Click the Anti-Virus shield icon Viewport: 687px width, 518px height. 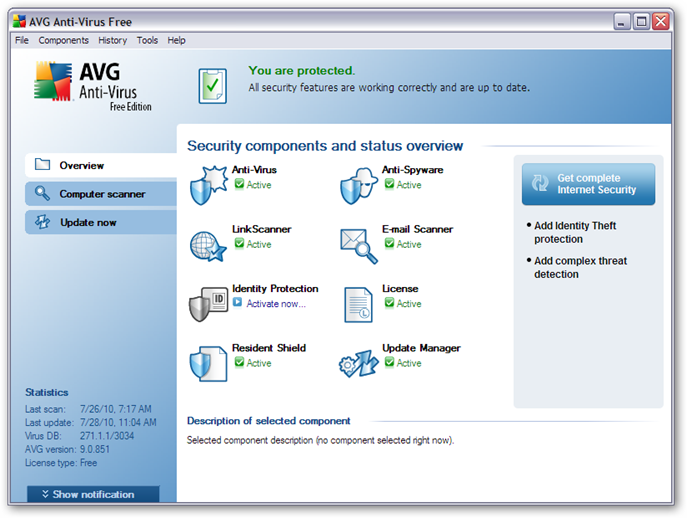(209, 184)
